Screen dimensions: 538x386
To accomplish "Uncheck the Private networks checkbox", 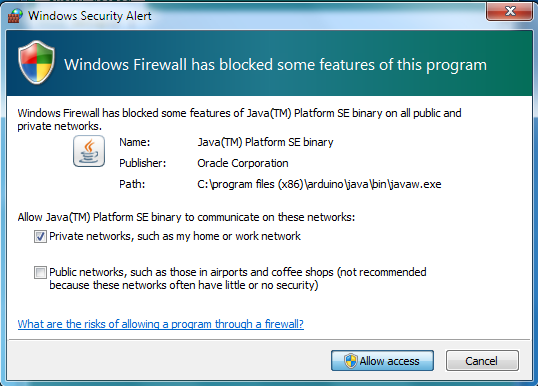I will click(x=40, y=236).
